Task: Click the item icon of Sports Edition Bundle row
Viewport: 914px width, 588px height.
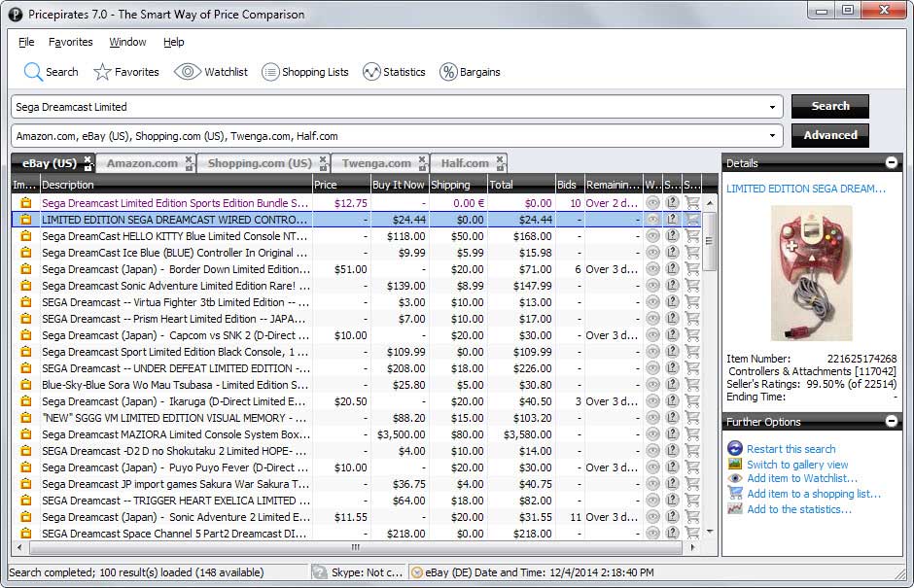Action: pos(25,203)
